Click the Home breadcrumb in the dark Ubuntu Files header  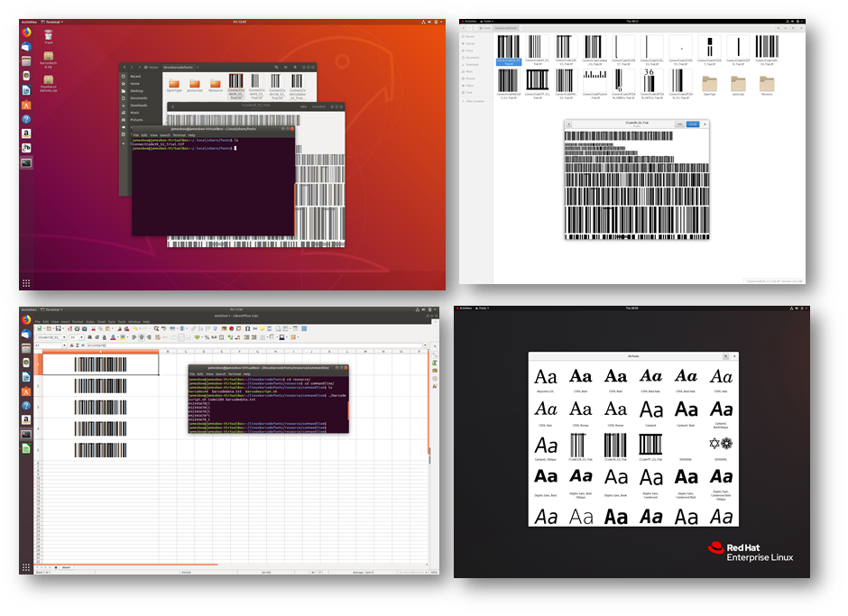point(152,67)
